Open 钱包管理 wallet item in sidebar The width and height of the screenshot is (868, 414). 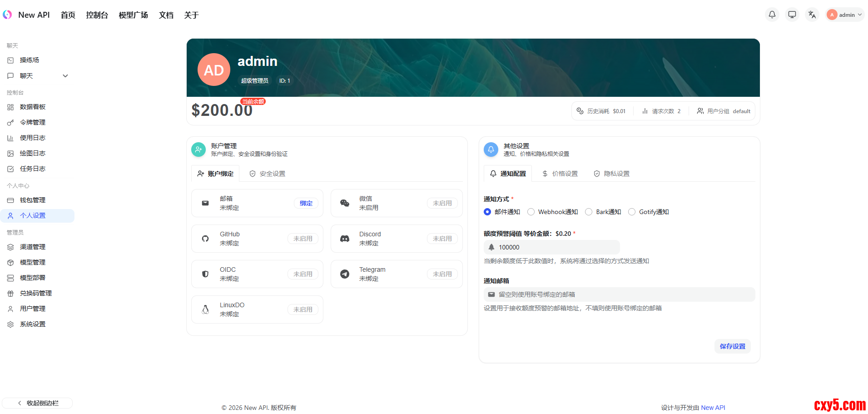(33, 200)
